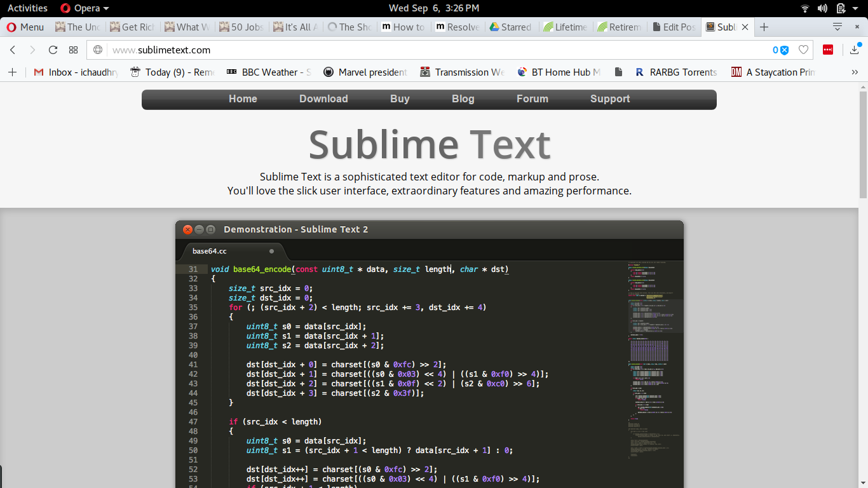
Task: Click the Sublime Text demonstration screenshot
Action: 430,354
